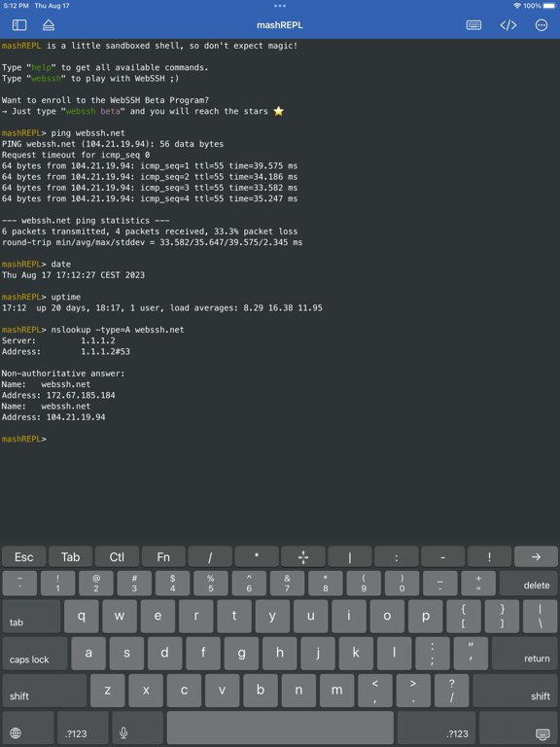
Task: Tap the slash accessory key
Action: click(210, 556)
